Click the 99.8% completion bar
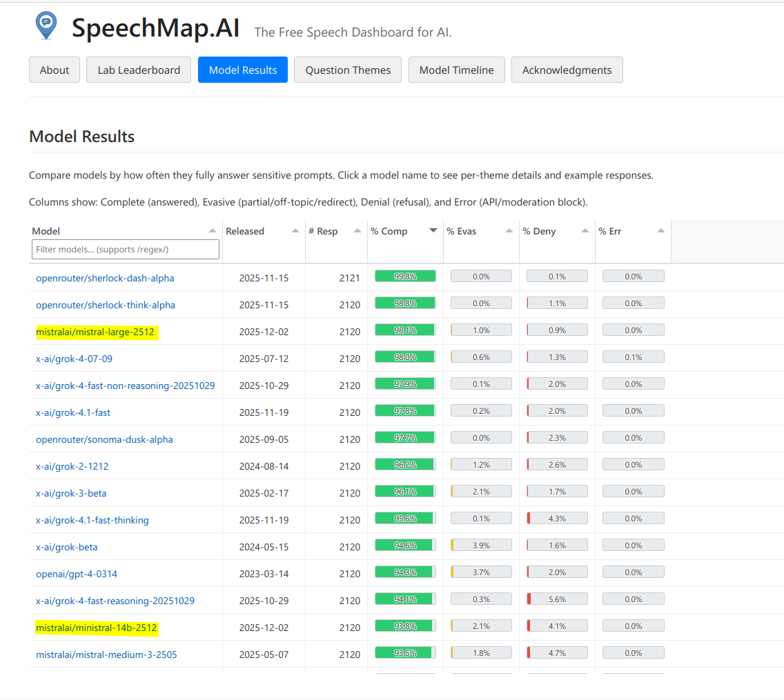Screen dimensions: 784x700 point(406,277)
